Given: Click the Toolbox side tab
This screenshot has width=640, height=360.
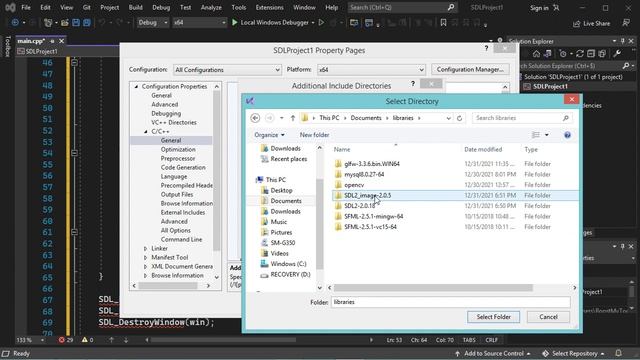Looking at the screenshot, I should 8,46.
